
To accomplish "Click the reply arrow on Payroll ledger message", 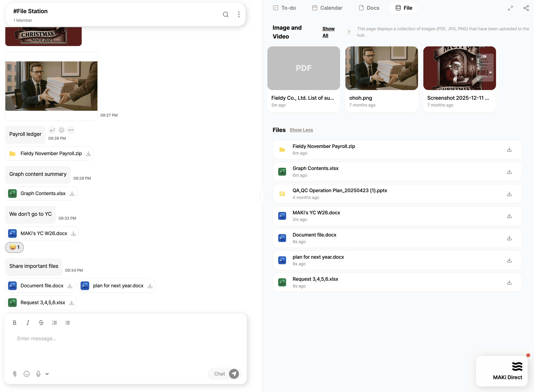I will [x=52, y=130].
